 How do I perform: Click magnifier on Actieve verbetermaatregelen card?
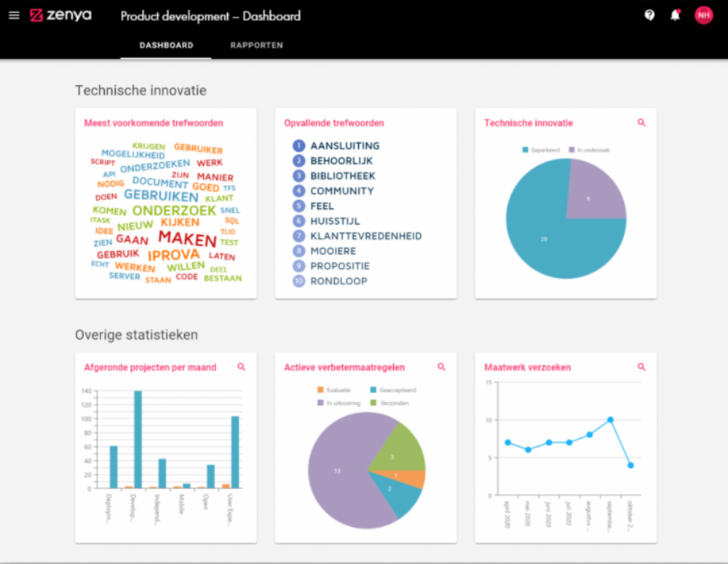pyautogui.click(x=442, y=367)
